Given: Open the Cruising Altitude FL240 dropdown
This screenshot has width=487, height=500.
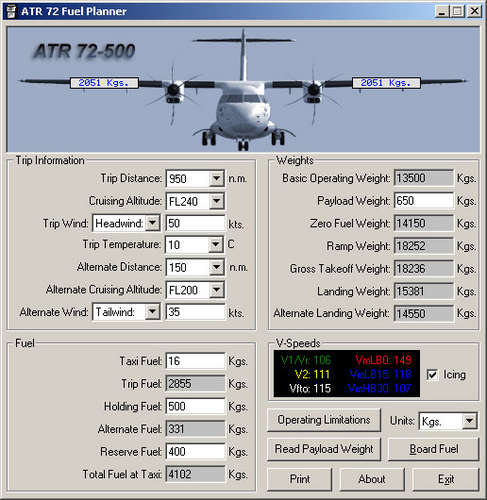Looking at the screenshot, I should [x=216, y=201].
